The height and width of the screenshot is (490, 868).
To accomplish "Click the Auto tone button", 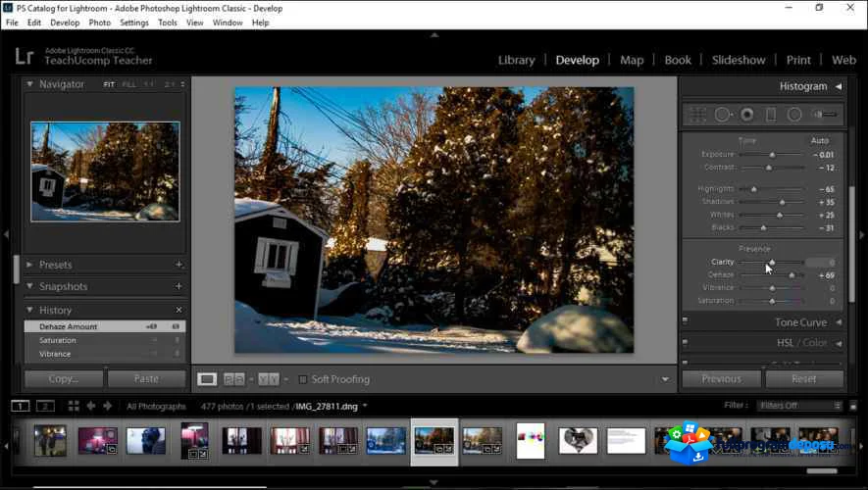I will tap(820, 140).
